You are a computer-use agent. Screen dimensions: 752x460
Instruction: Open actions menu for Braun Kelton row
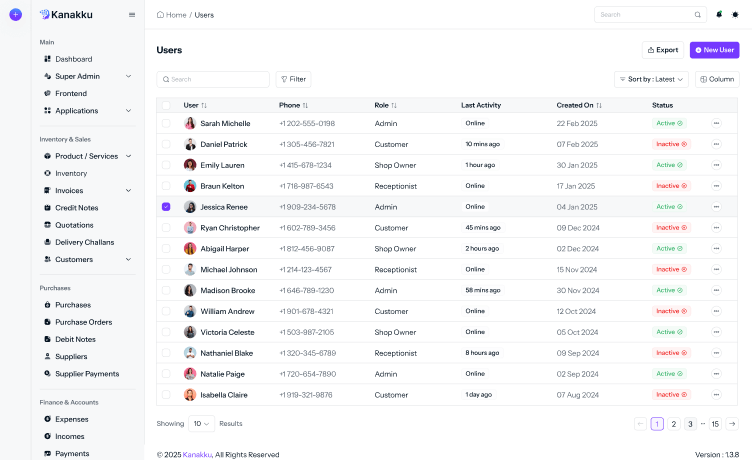716,186
